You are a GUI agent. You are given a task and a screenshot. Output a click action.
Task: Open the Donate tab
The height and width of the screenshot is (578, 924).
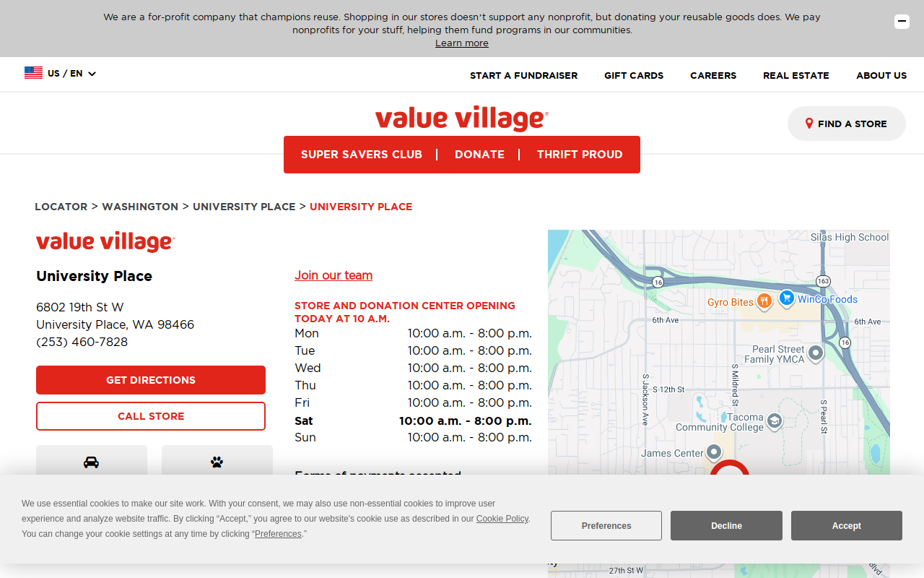coord(479,155)
